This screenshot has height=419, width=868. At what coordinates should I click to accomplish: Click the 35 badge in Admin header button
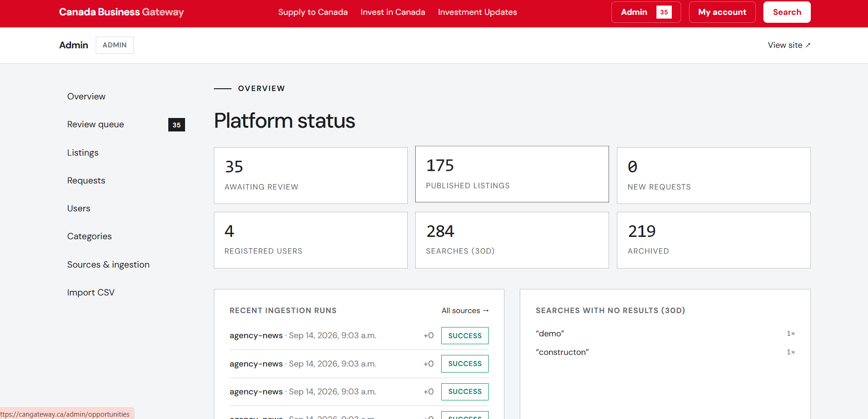point(664,12)
